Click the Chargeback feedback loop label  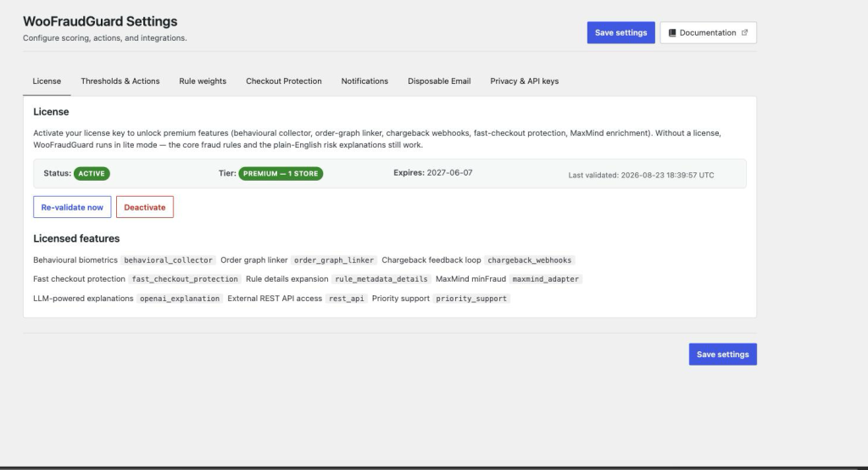[x=431, y=260]
